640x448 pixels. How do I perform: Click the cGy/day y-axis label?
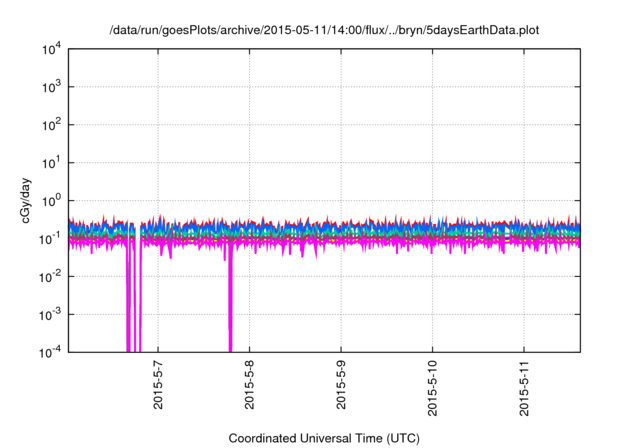[26, 200]
